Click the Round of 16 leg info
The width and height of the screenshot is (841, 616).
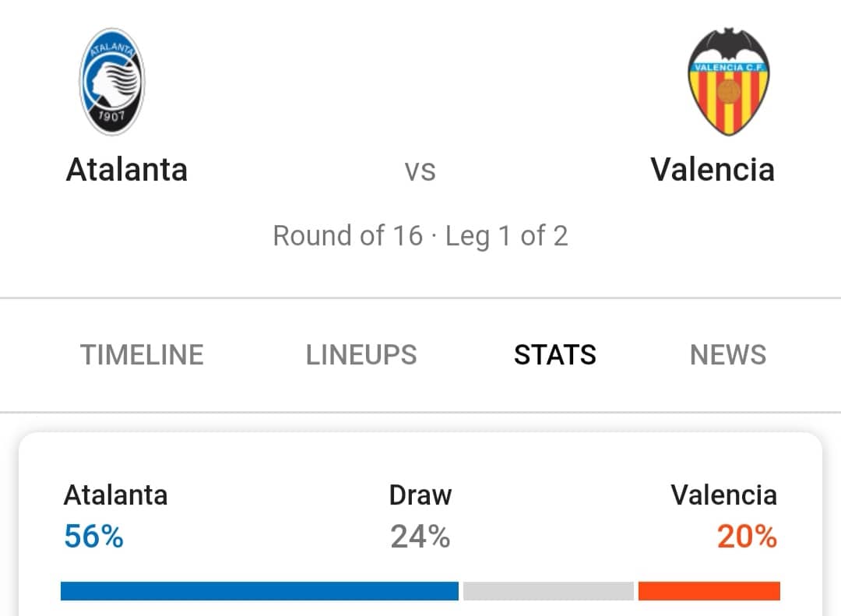point(420,236)
